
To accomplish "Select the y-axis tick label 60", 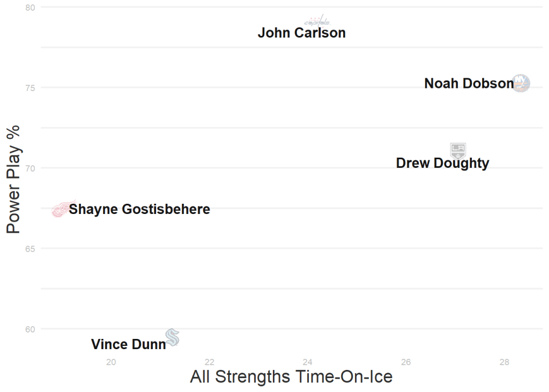I will coord(30,329).
